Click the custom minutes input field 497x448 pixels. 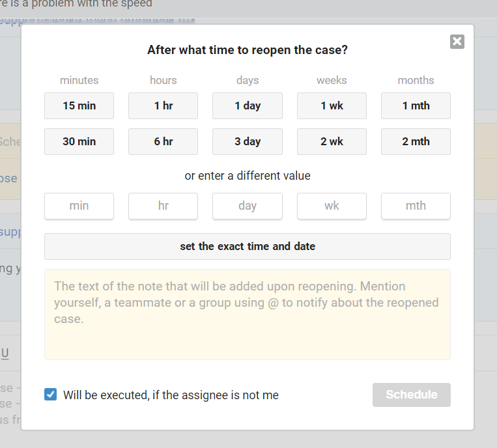[x=79, y=206]
